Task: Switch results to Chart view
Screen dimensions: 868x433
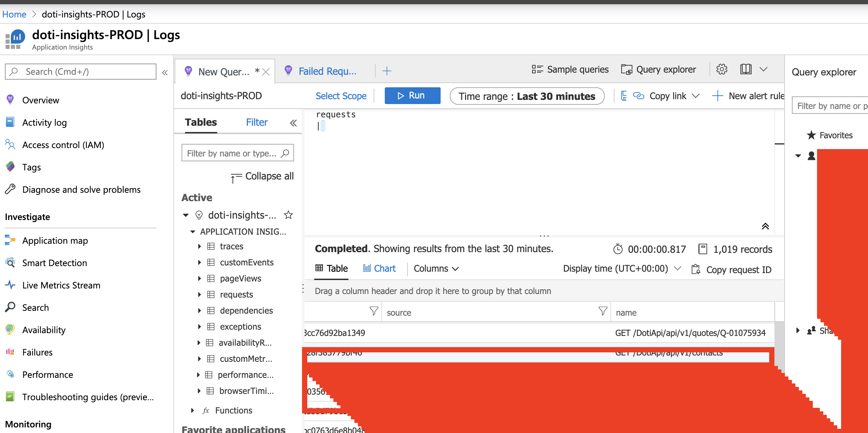Action: point(379,268)
